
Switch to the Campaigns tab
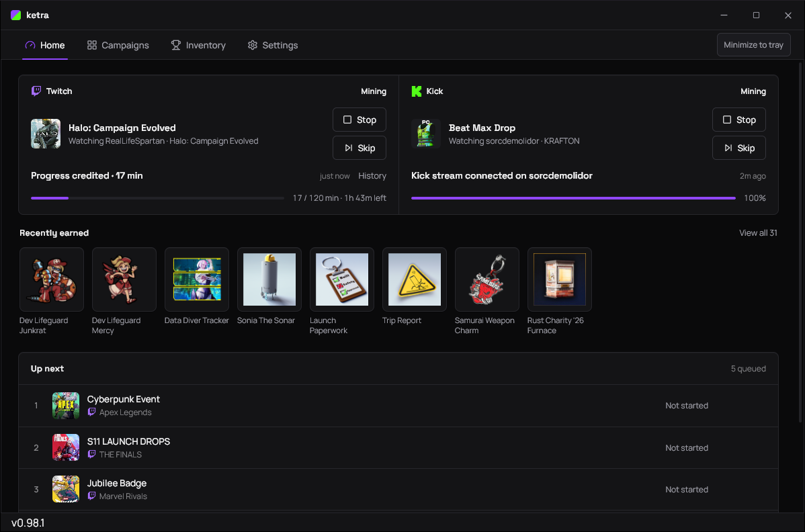pos(118,45)
